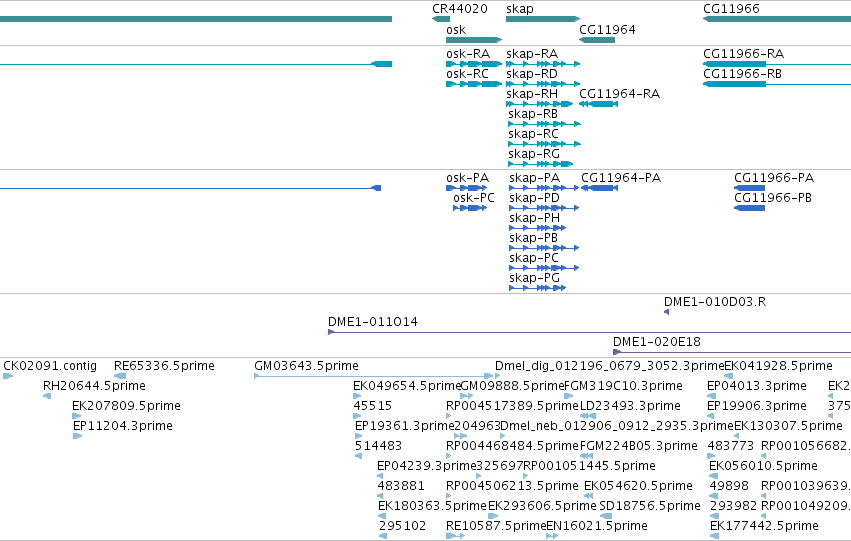Select the EN16021.5prime EST
Screen dimensions: 851x541
pos(552,536)
